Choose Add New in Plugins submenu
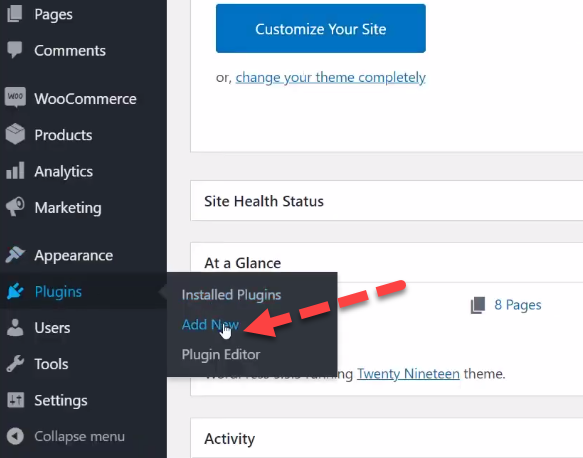Viewport: 583px width, 458px height. pyautogui.click(x=210, y=325)
